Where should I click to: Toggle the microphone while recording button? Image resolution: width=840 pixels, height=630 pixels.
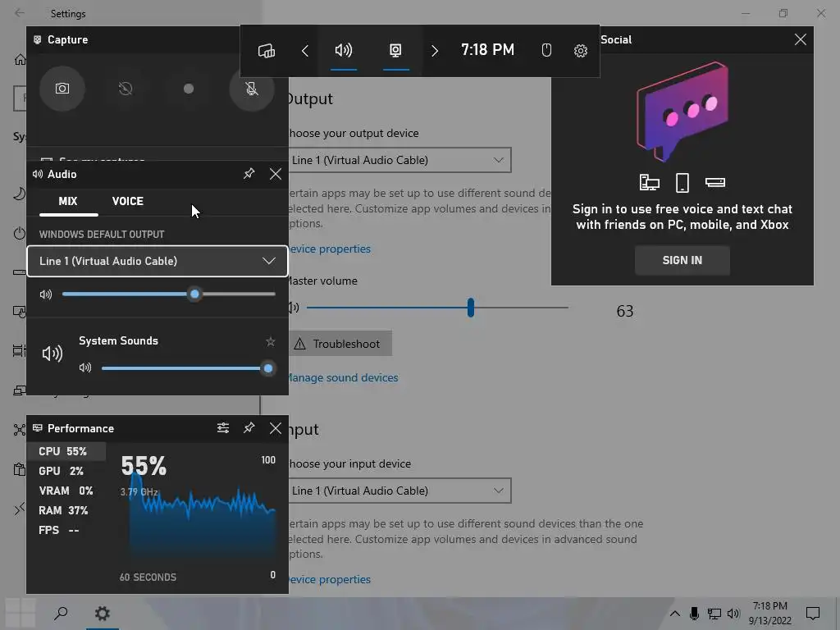click(252, 89)
